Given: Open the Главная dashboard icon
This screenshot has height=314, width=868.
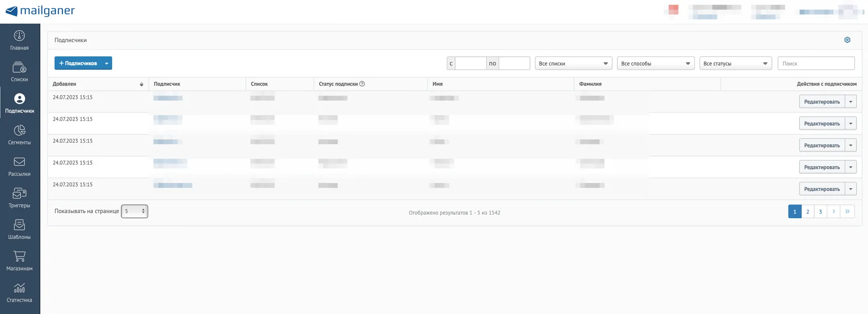Looking at the screenshot, I should (19, 36).
